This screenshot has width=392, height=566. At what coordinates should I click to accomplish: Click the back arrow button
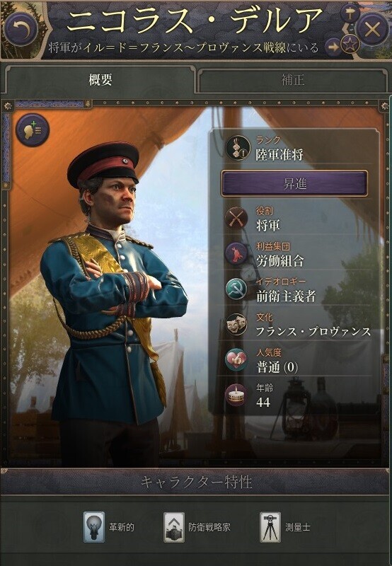click(x=21, y=29)
